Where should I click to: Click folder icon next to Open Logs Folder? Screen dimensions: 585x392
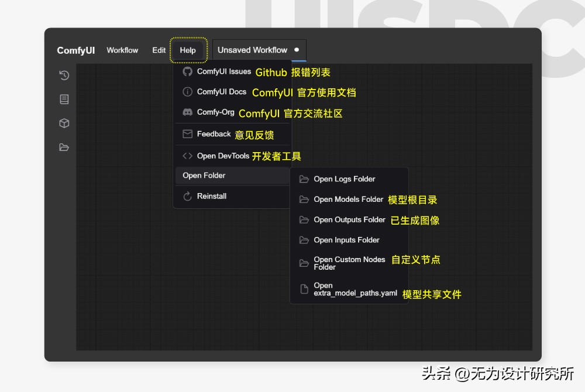click(304, 180)
